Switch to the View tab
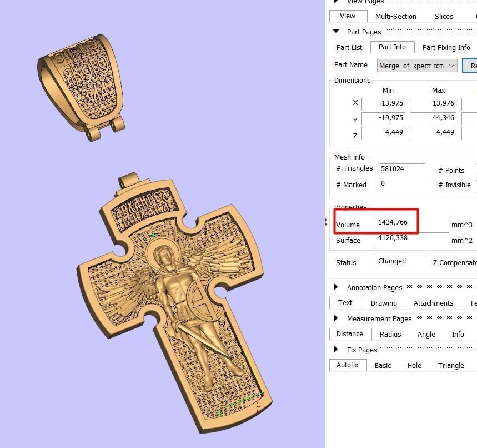 [x=348, y=16]
